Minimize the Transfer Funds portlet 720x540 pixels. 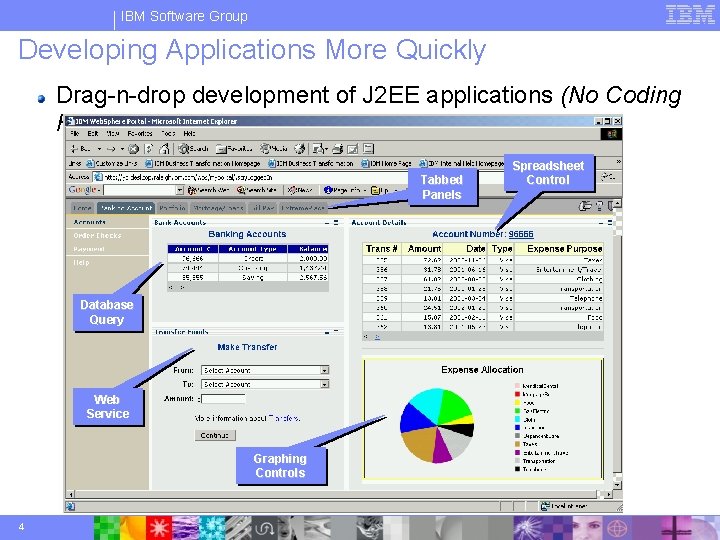(327, 332)
